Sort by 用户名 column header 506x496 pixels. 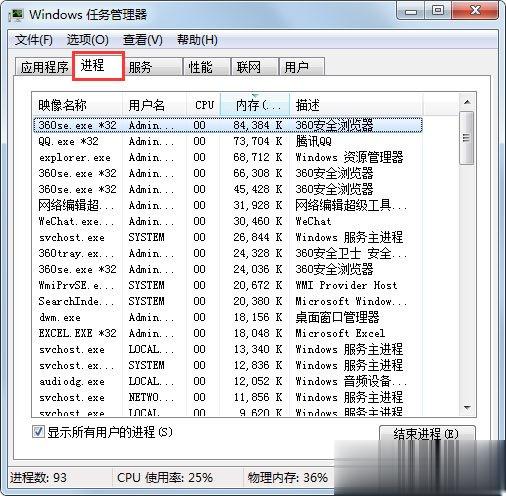click(x=154, y=105)
